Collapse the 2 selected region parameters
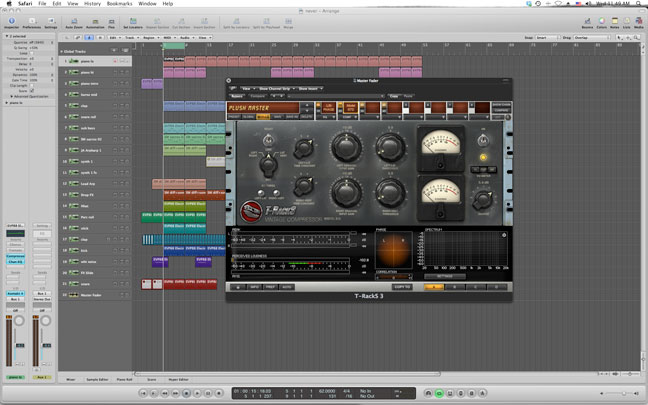648x405 pixels. tap(7, 36)
